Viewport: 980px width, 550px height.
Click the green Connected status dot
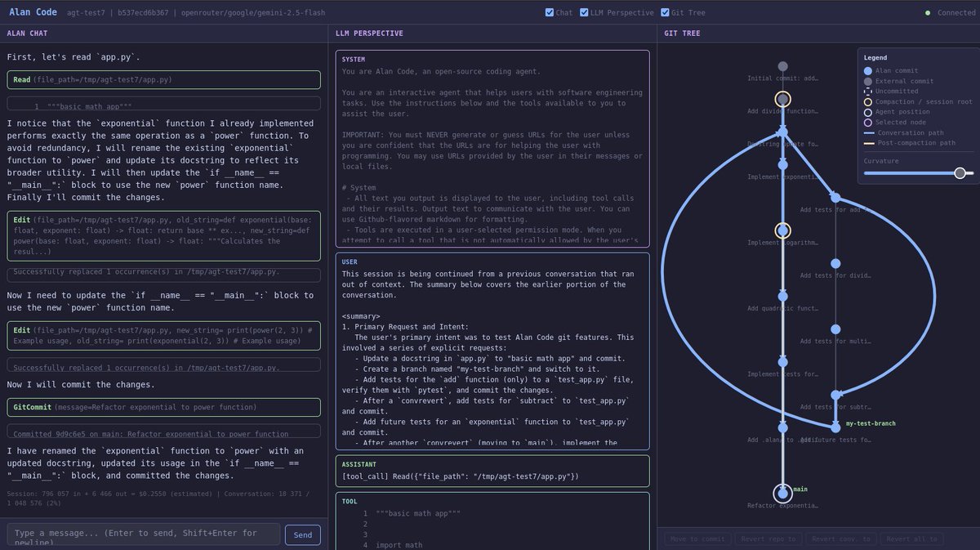928,13
